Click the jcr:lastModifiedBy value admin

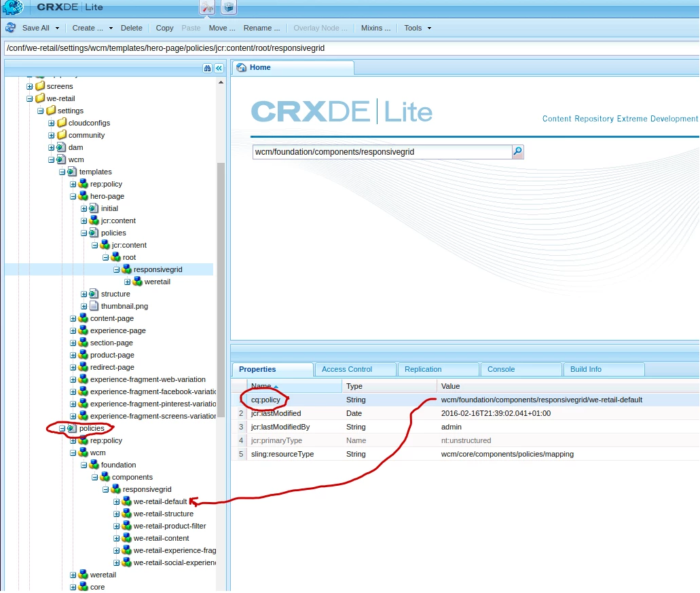[x=451, y=427]
